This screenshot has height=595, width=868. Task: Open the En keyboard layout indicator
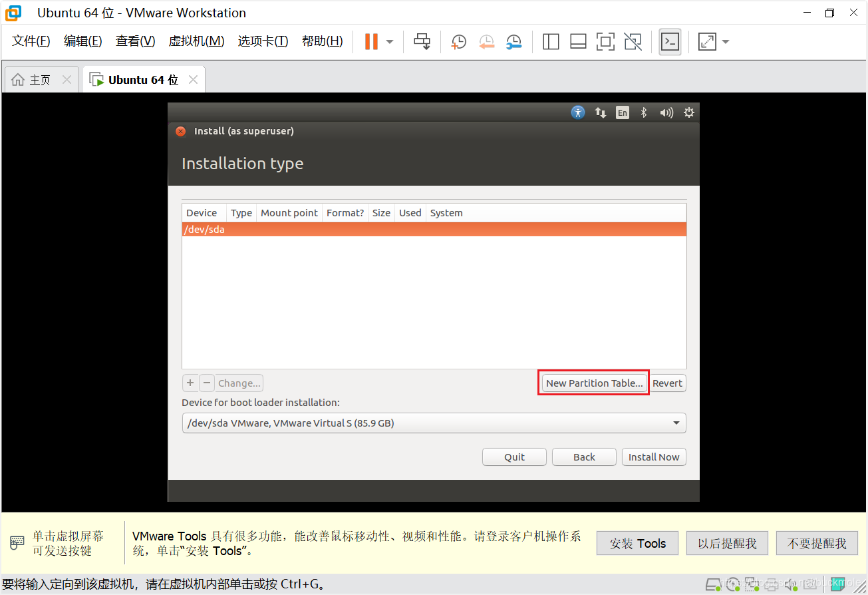pyautogui.click(x=622, y=112)
